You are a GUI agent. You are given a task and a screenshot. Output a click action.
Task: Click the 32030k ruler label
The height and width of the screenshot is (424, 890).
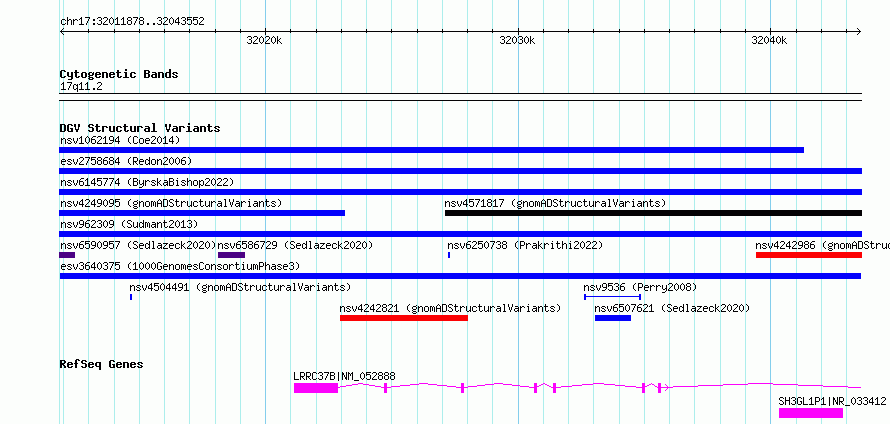pyautogui.click(x=517, y=40)
